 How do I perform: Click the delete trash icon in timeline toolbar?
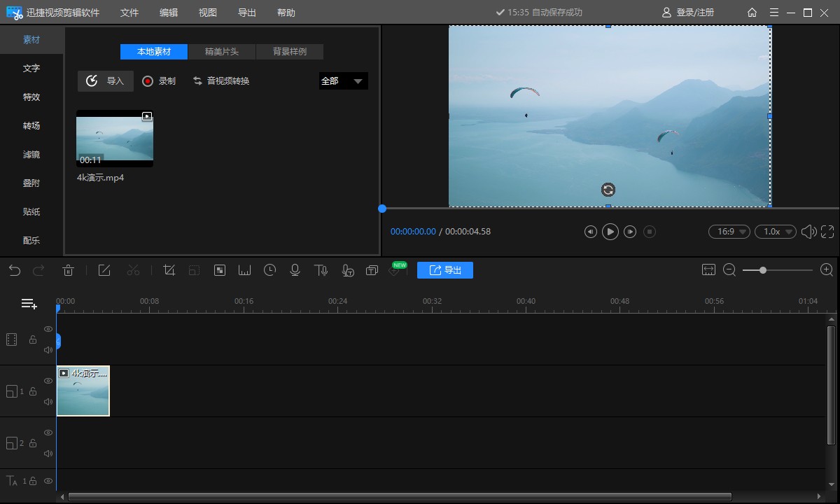pyautogui.click(x=69, y=270)
